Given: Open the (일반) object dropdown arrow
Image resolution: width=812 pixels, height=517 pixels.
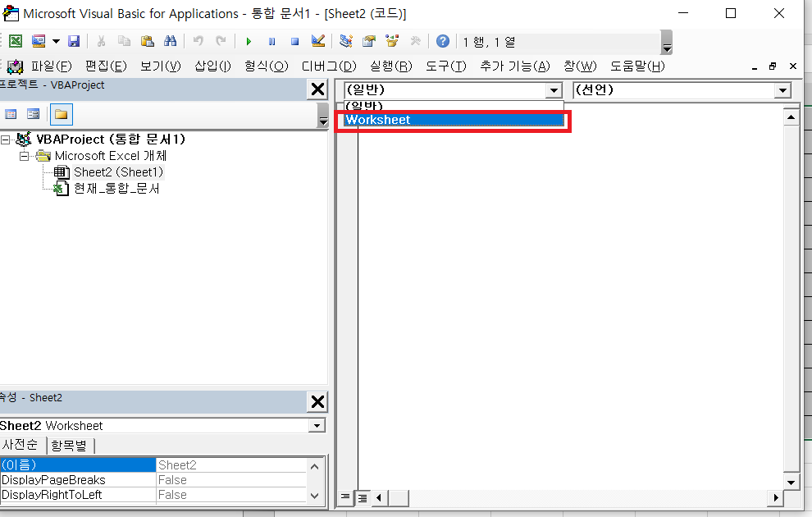Looking at the screenshot, I should pos(554,90).
